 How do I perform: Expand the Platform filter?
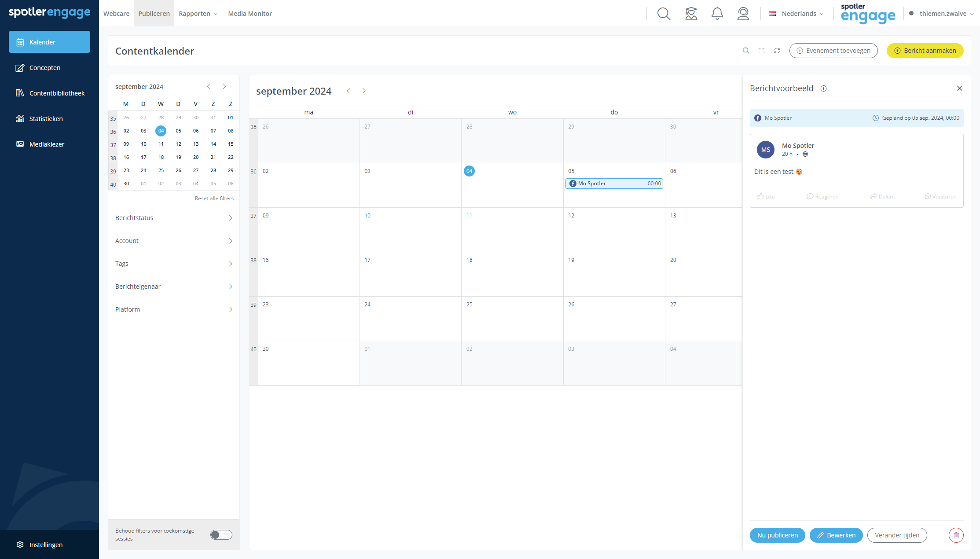point(174,309)
